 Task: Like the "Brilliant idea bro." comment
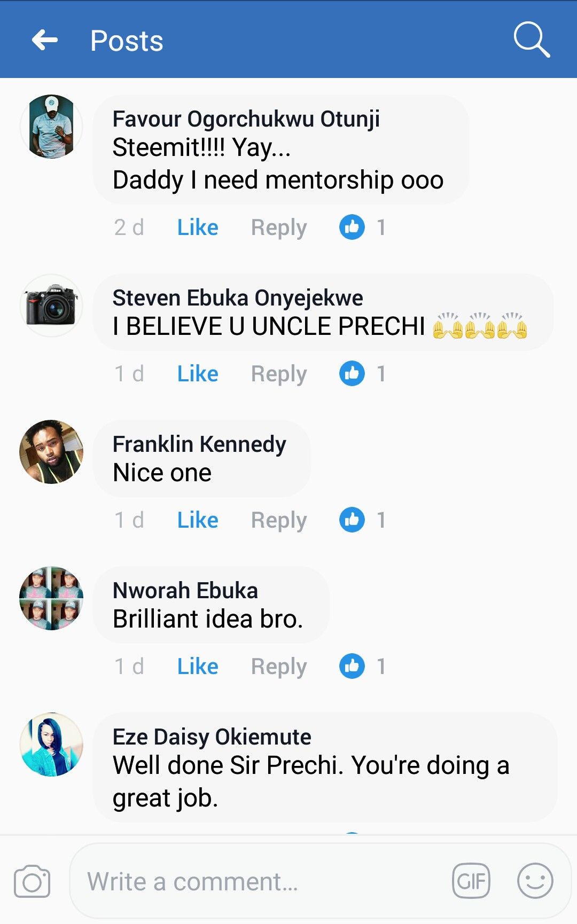(198, 667)
